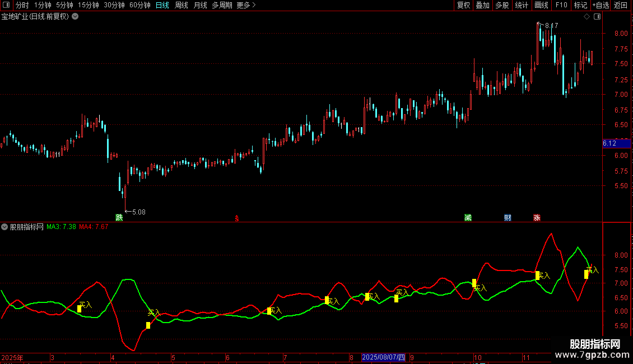The height and width of the screenshot is (364, 633).
Task: Click the chart title 宝地矿业(日线.前复权)
Action: pos(35,17)
